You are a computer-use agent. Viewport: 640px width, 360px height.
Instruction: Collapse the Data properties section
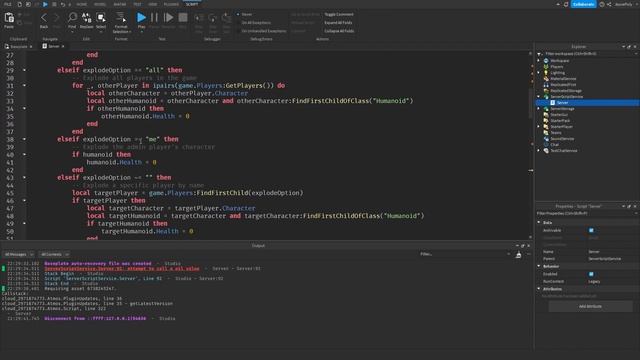[x=539, y=222]
